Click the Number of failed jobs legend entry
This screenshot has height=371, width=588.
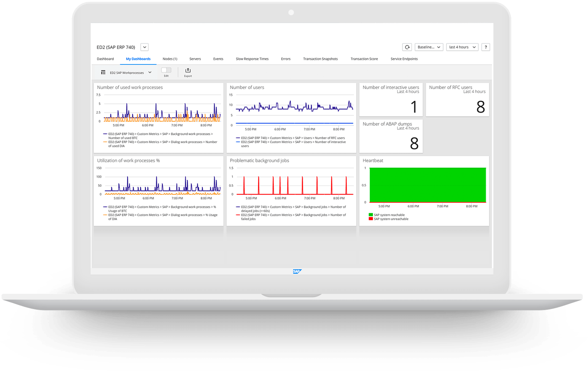pyautogui.click(x=291, y=217)
